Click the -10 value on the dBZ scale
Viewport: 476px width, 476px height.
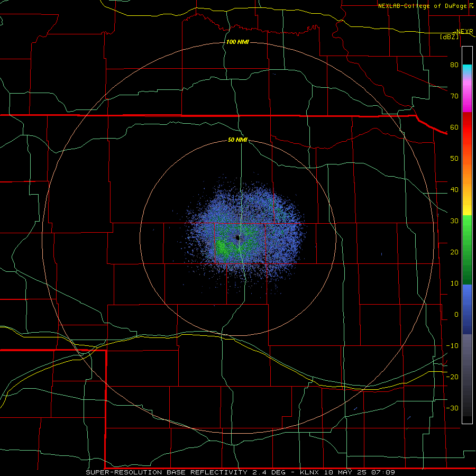(452, 345)
